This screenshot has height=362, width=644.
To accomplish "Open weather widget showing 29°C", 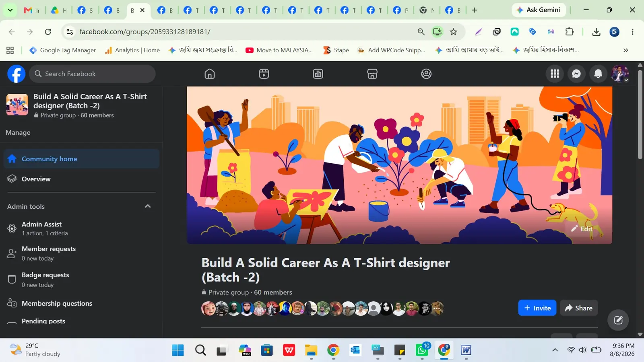I will click(35, 350).
